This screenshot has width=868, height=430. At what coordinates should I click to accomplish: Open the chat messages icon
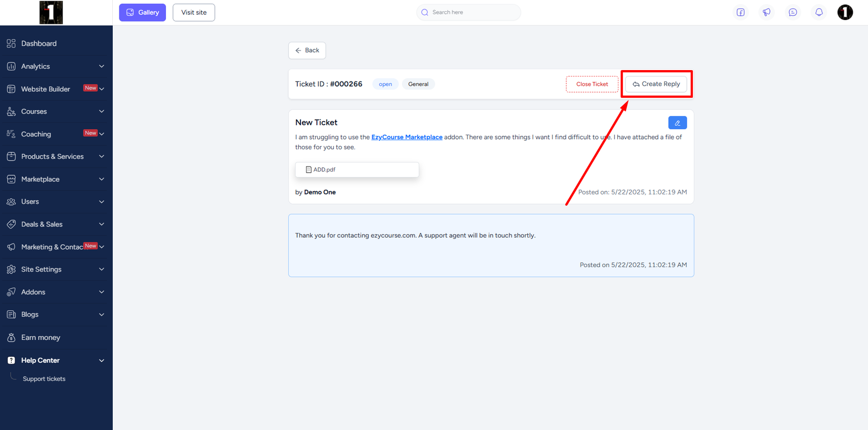click(x=793, y=12)
